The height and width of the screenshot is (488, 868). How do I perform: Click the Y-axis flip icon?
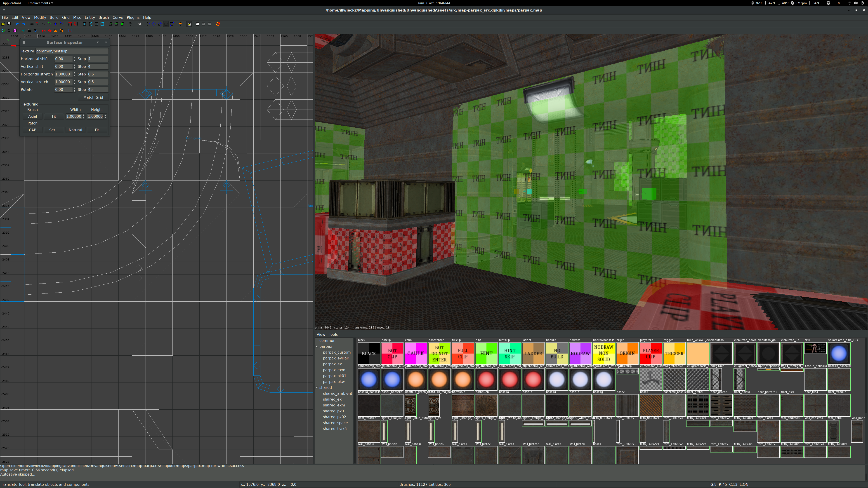[x=44, y=24]
